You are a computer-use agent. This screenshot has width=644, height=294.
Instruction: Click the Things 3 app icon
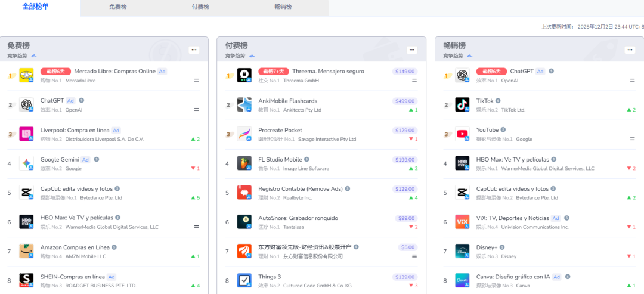click(244, 280)
